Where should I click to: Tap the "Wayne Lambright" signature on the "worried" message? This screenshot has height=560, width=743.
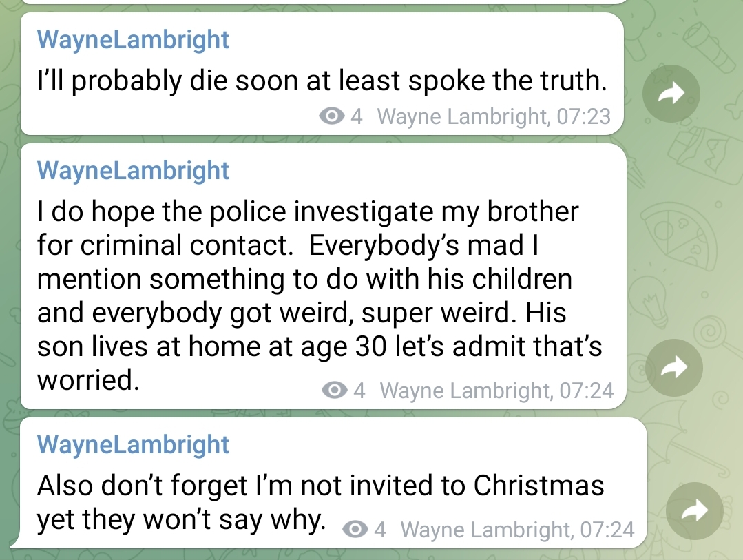465,391
